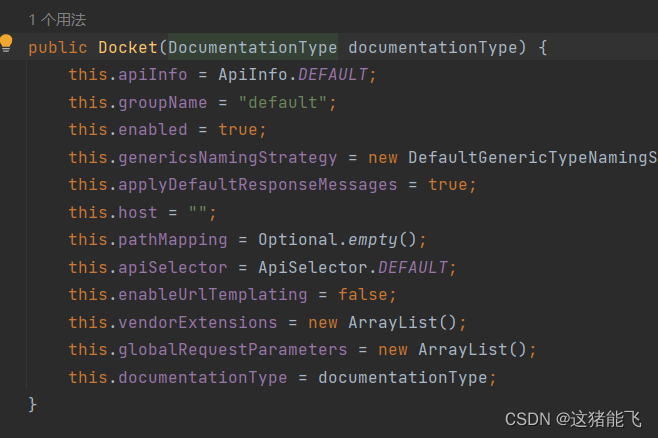The image size is (658, 438).
Task: Click 'new' keyword on the genericsNamingStrategy line
Action: (383, 158)
